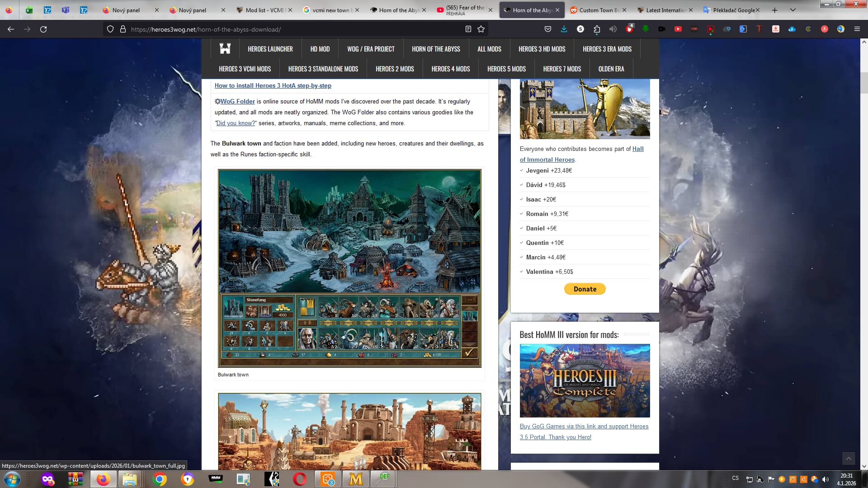Click the castle home icon in site menu
The height and width of the screenshot is (488, 868).
click(x=225, y=49)
